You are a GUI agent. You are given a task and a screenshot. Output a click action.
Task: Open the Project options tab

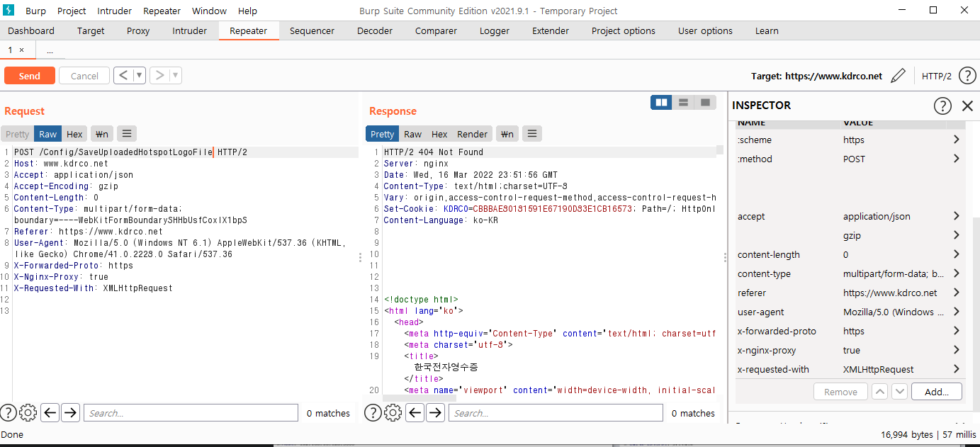624,30
